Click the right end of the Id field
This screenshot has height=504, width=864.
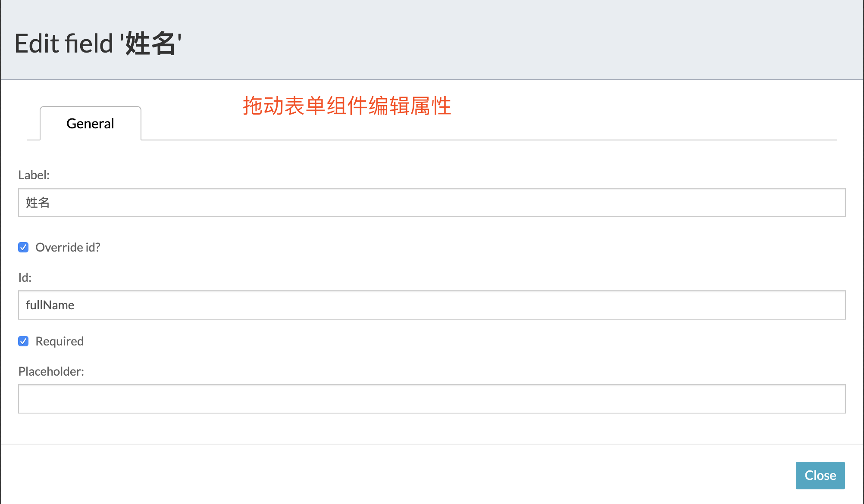pos(832,305)
